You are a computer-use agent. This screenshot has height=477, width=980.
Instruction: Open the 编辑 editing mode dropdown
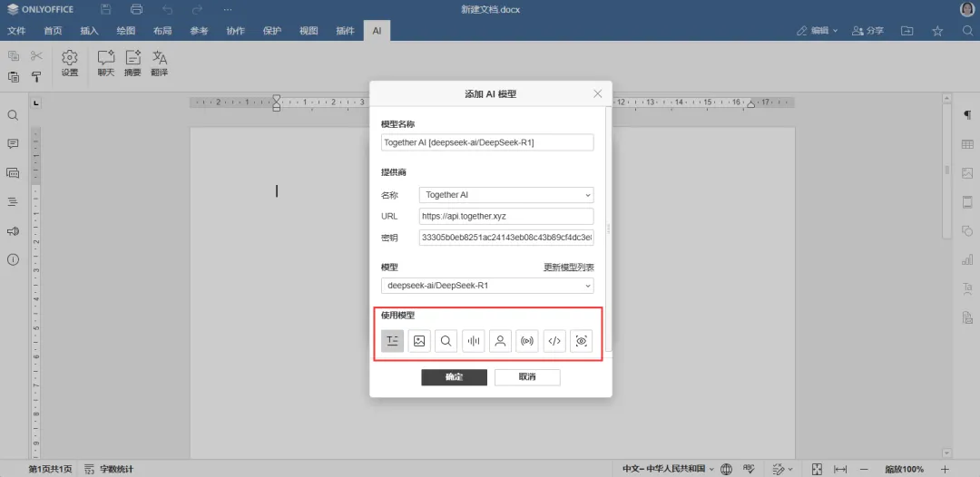818,31
